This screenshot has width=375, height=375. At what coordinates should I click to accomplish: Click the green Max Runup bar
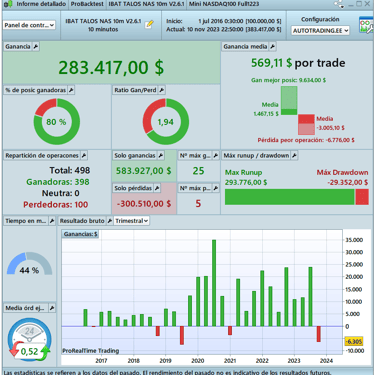point(290,197)
